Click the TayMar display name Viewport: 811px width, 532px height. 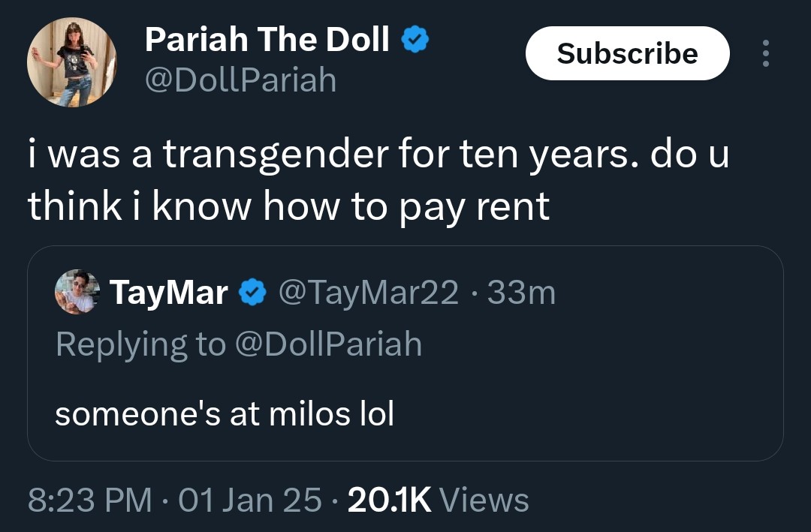pos(169,293)
